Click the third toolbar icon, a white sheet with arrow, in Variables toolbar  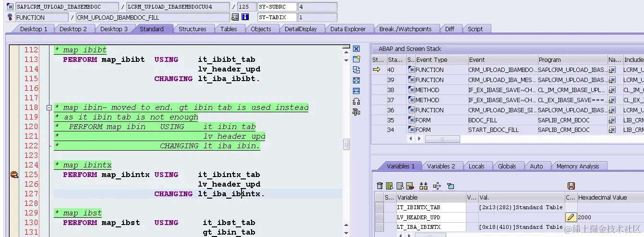400,186
